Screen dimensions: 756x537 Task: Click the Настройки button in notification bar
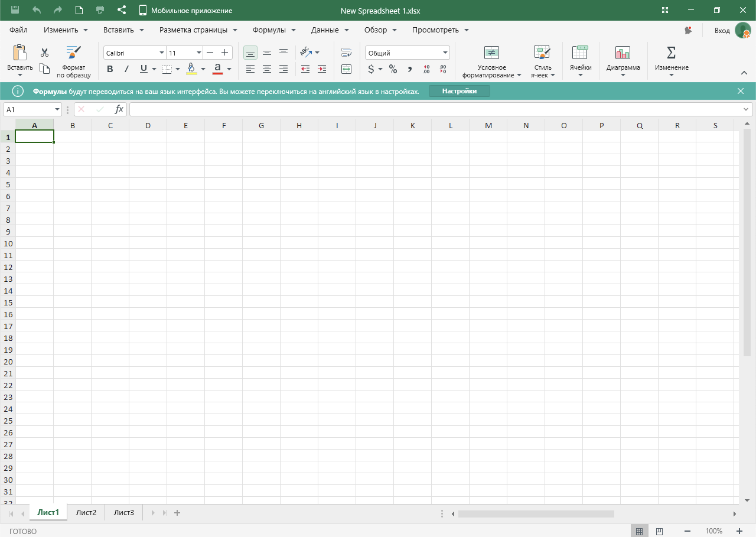pos(459,91)
